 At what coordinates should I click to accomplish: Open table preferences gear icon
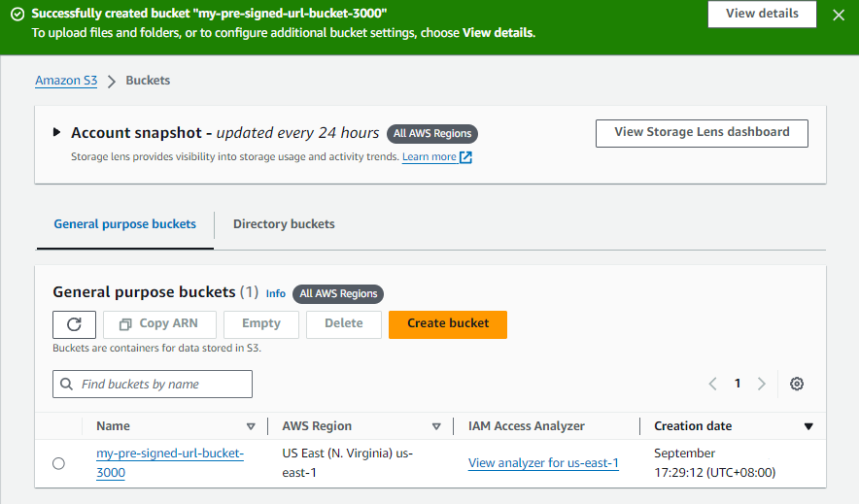[797, 384]
